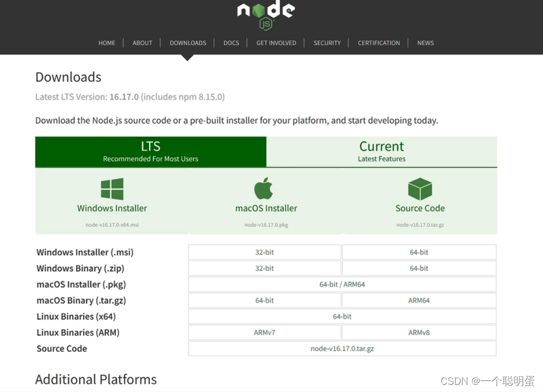Click the macOS Installer link
This screenshot has height=392, width=543.
[267, 208]
